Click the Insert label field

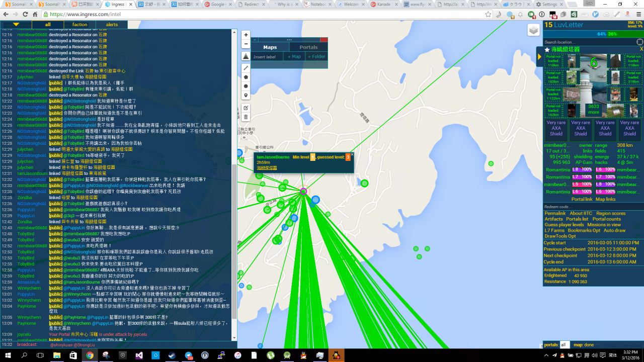(268, 57)
